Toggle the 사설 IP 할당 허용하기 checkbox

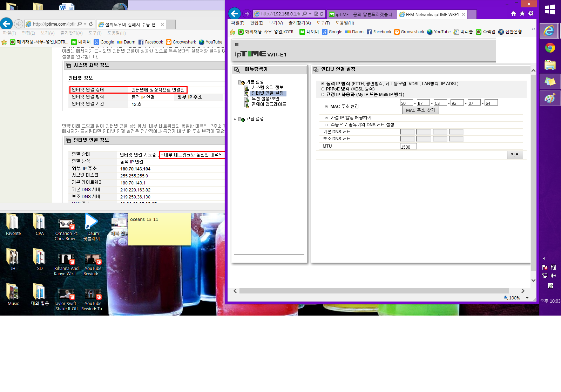(326, 118)
